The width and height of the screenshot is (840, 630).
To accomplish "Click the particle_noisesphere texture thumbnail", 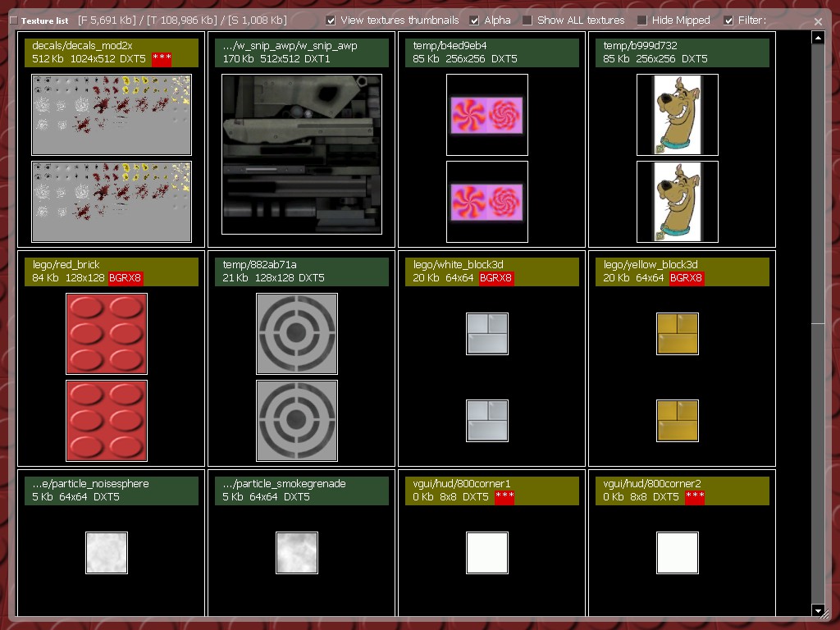I will tap(107, 553).
